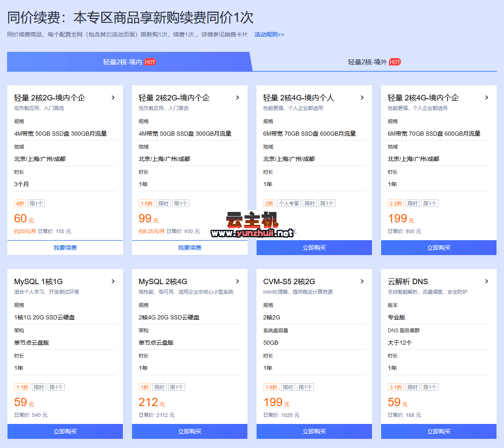Click the 1核1G 20G SSD云硬盘 spec
Viewport: 504px width, 448px height.
point(44,317)
